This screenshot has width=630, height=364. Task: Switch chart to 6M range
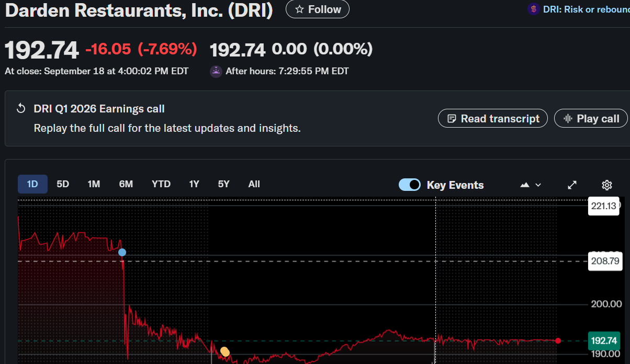(126, 184)
